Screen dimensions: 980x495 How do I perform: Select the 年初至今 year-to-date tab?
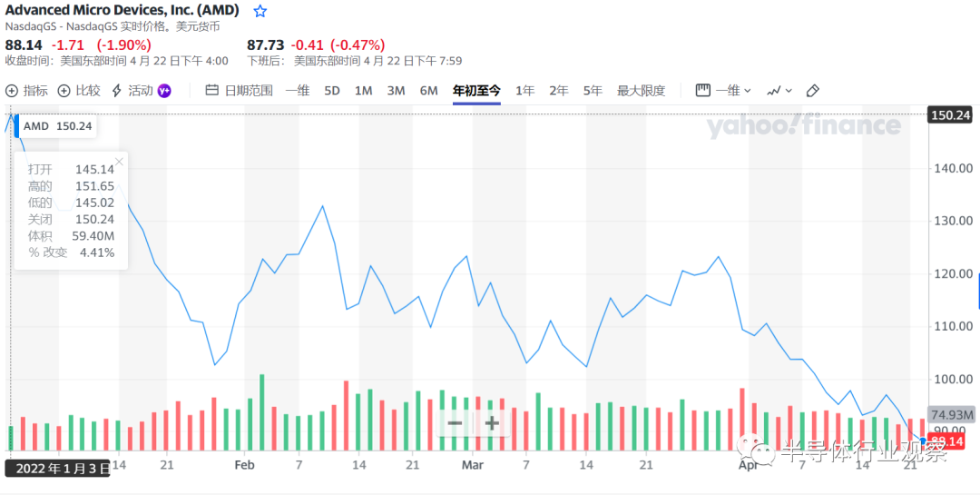point(477,91)
